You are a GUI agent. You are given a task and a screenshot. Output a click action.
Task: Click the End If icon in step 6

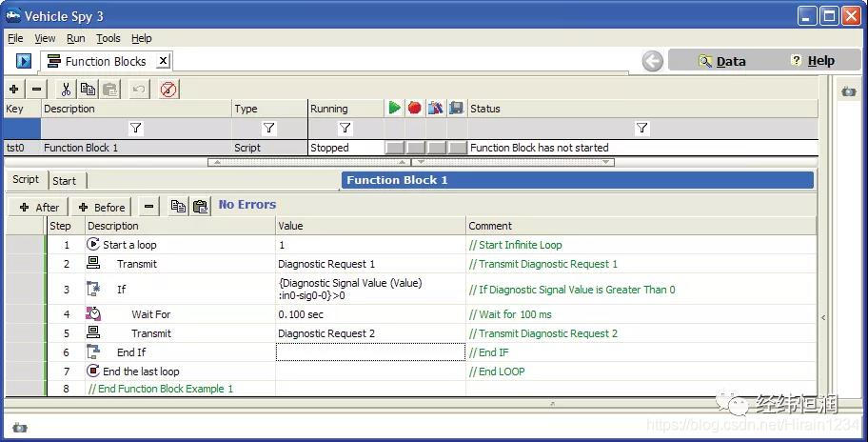(x=93, y=352)
